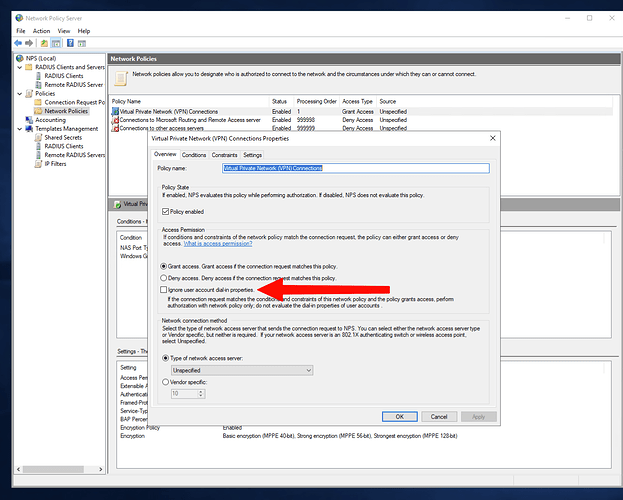Click the Connection Request Policies folder icon

pyautogui.click(x=38, y=102)
